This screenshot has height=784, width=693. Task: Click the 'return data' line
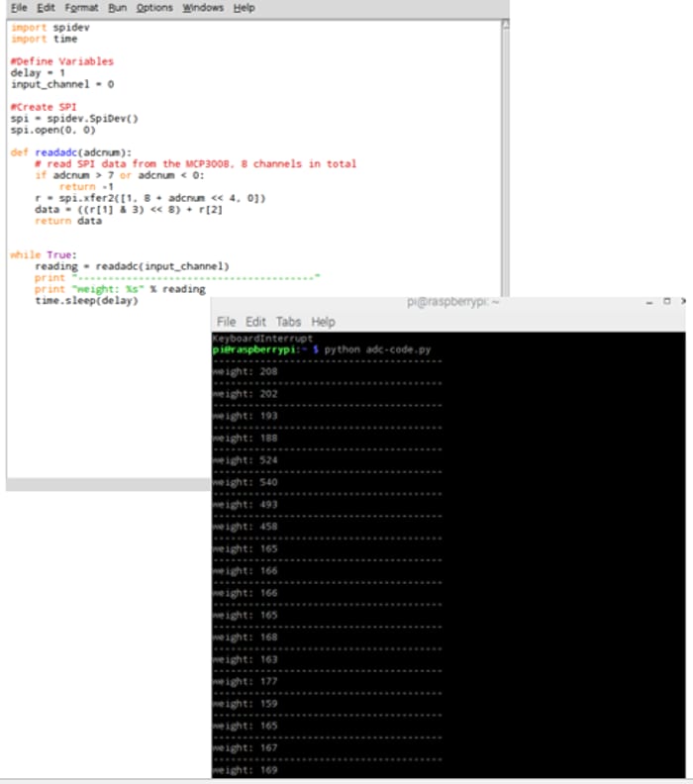tap(68, 221)
